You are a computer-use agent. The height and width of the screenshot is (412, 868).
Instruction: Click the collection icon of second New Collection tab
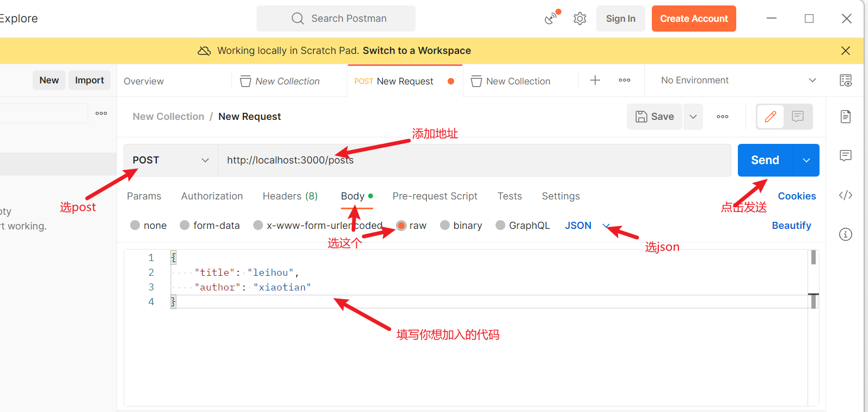pos(476,81)
